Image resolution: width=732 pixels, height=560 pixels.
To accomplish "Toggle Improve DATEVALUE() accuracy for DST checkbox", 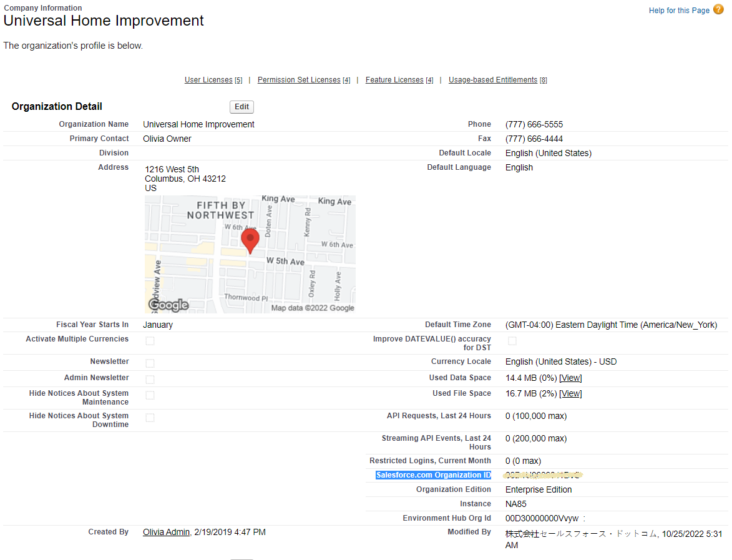I will 512,341.
